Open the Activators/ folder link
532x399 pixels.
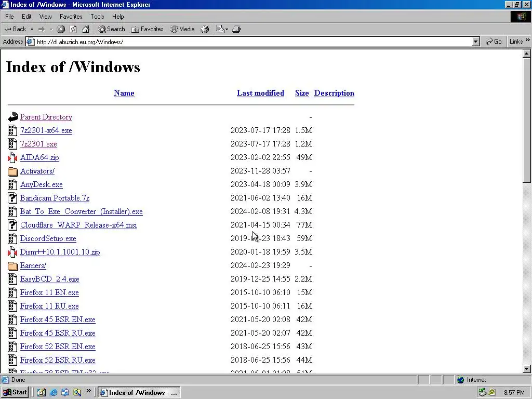pos(37,171)
